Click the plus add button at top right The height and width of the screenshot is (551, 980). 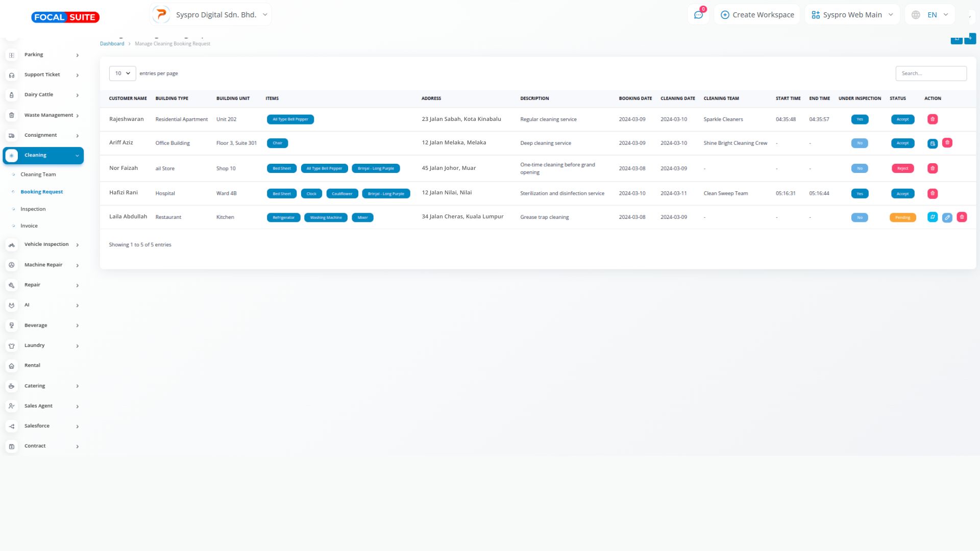[x=970, y=39]
